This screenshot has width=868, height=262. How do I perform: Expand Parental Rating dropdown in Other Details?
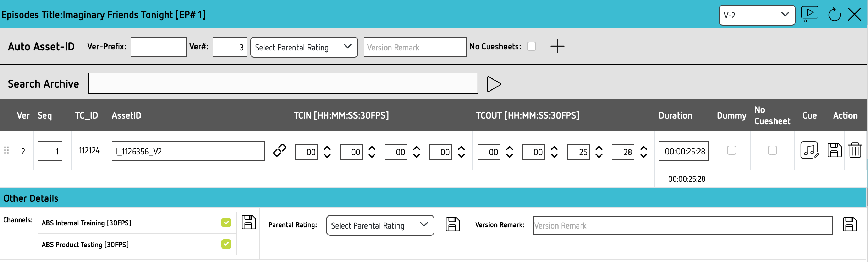tap(380, 225)
